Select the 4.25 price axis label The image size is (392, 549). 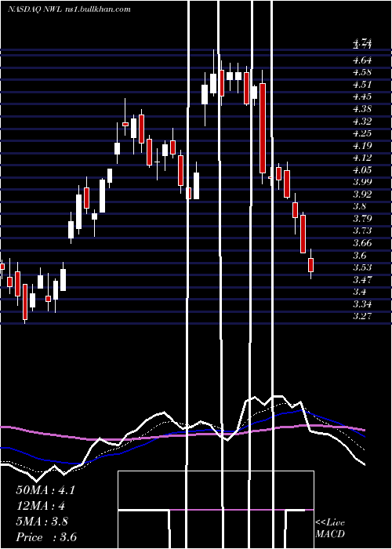point(362,133)
